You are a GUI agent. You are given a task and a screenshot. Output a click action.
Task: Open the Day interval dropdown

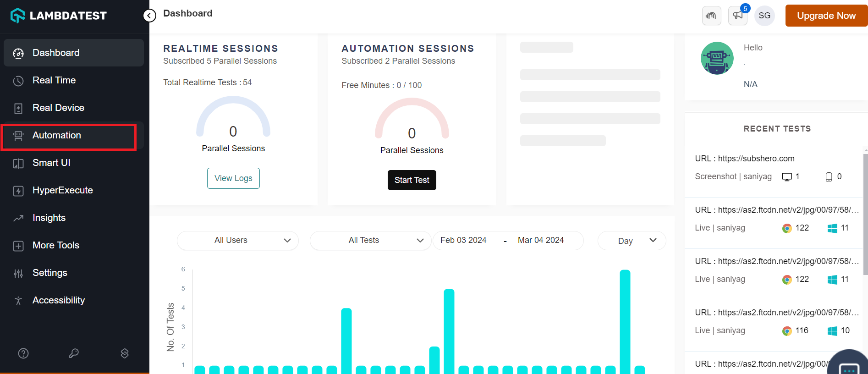632,241
